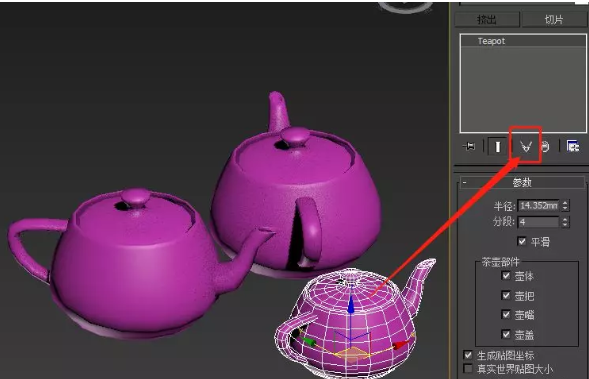The image size is (589, 379).
Task: Uncheck the 壶把 checkbox
Action: [x=506, y=295]
